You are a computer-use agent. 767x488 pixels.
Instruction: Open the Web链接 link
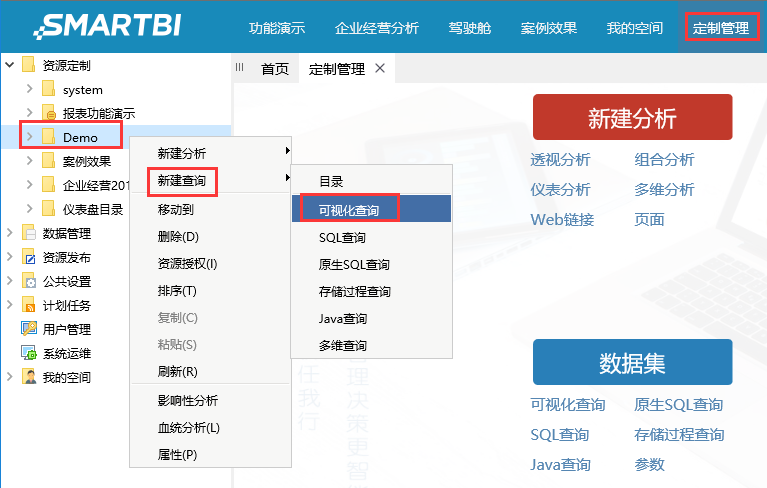563,219
